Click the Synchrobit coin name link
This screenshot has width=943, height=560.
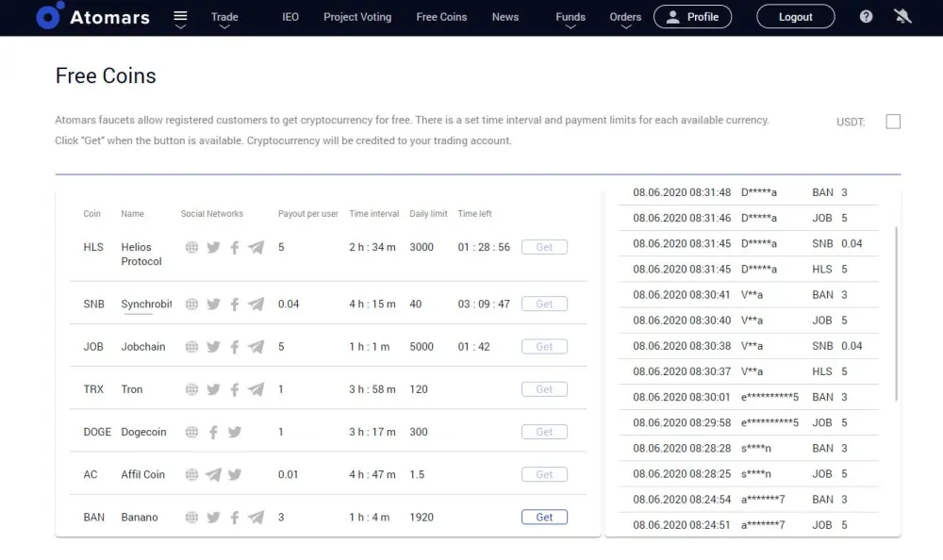point(146,305)
